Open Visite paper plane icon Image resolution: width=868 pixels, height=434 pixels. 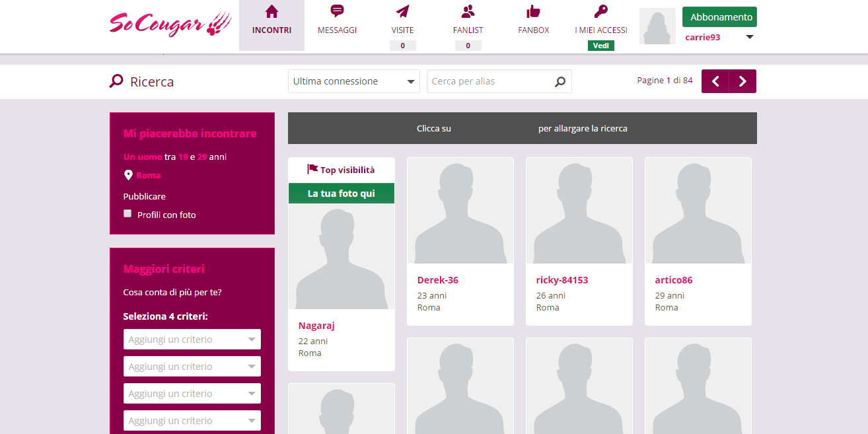(402, 12)
